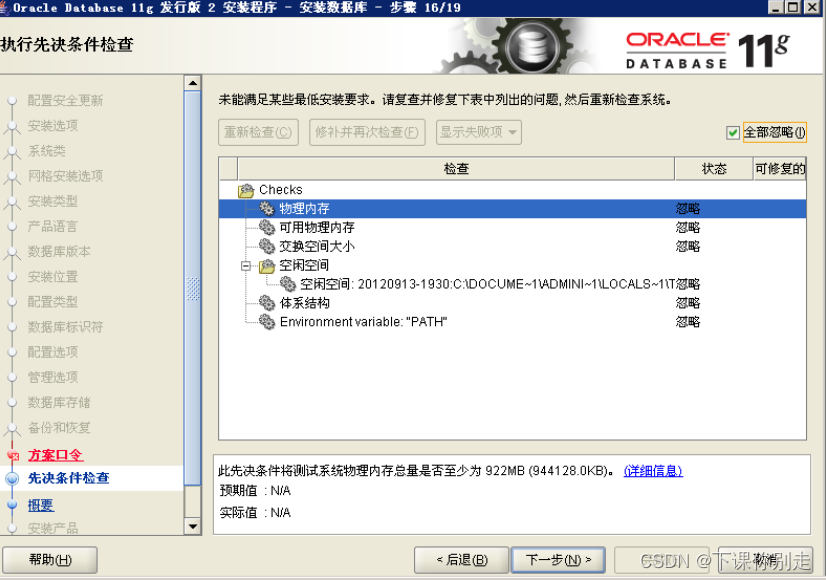Viewport: 826px width, 580px height.
Task: Click the gear icon beside 物理内存
Action: click(x=265, y=208)
